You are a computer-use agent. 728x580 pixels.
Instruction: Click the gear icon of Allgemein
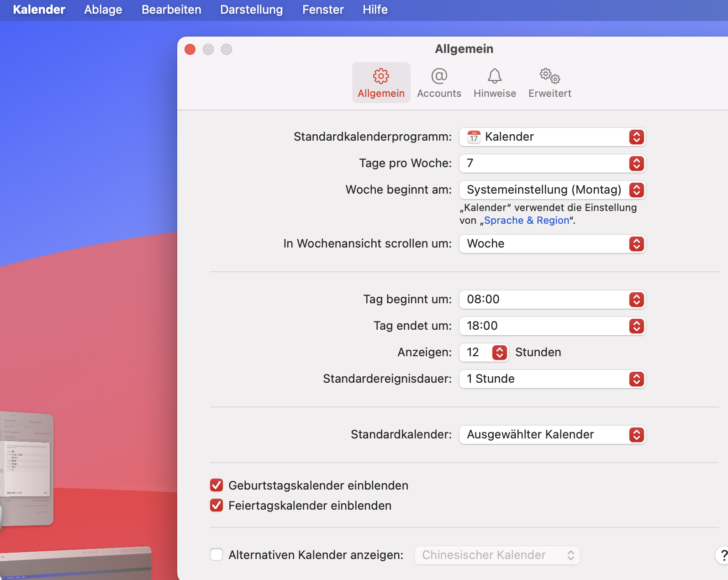click(381, 76)
